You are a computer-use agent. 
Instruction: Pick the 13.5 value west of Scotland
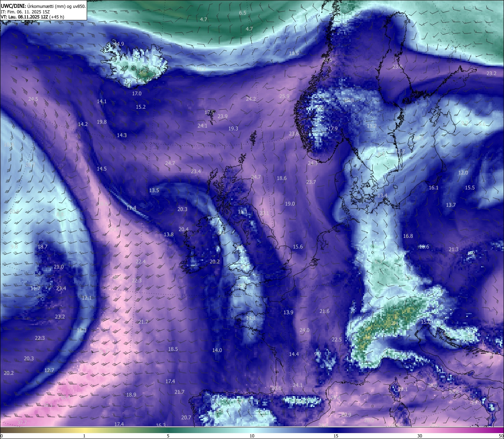point(154,191)
